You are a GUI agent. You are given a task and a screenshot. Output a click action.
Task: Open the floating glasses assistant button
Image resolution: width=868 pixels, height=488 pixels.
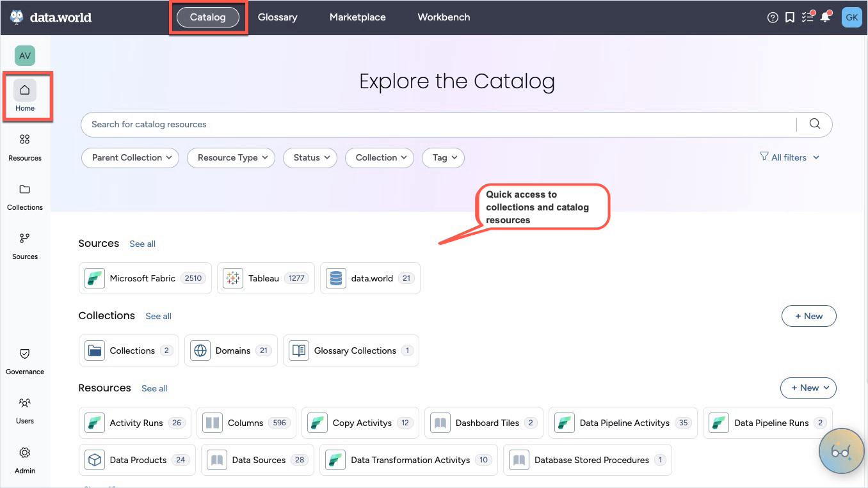pos(841,451)
